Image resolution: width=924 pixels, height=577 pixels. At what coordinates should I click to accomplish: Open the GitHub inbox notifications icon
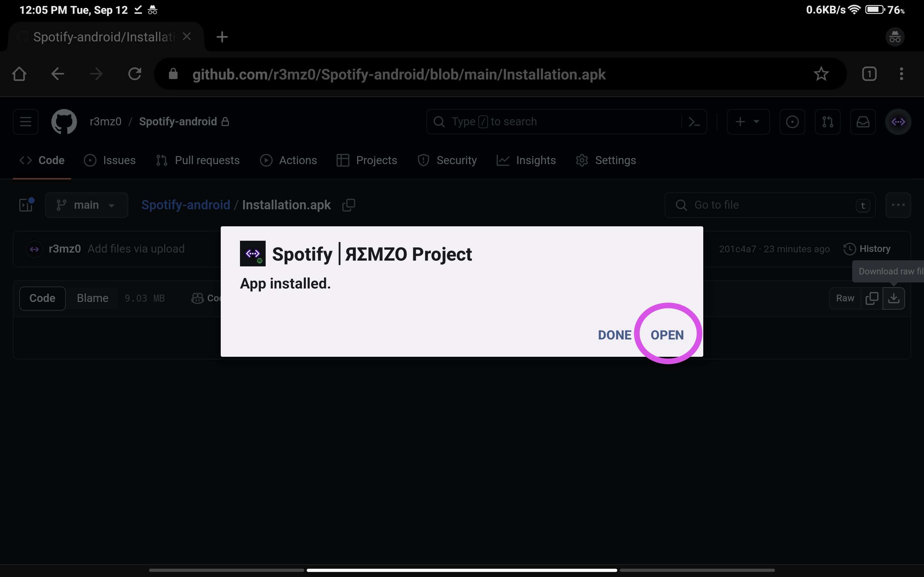[862, 122]
